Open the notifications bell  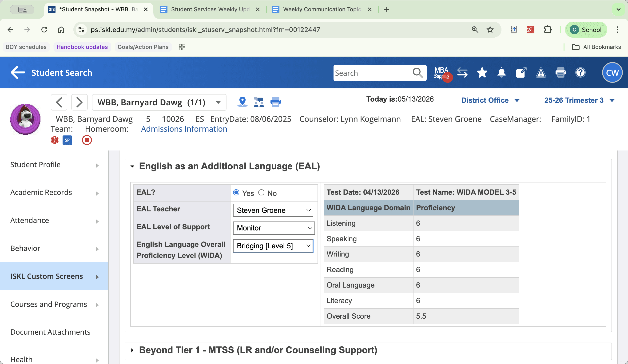(x=501, y=73)
